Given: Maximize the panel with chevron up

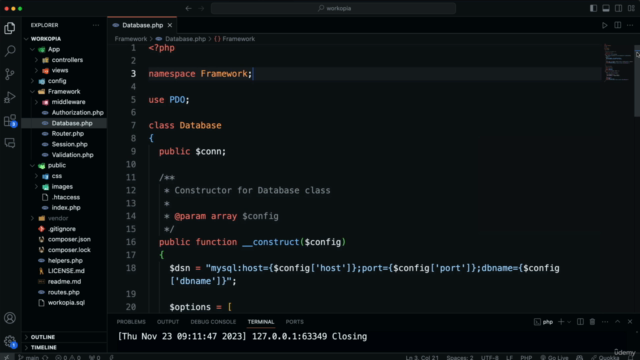Looking at the screenshot, I should pos(618,322).
